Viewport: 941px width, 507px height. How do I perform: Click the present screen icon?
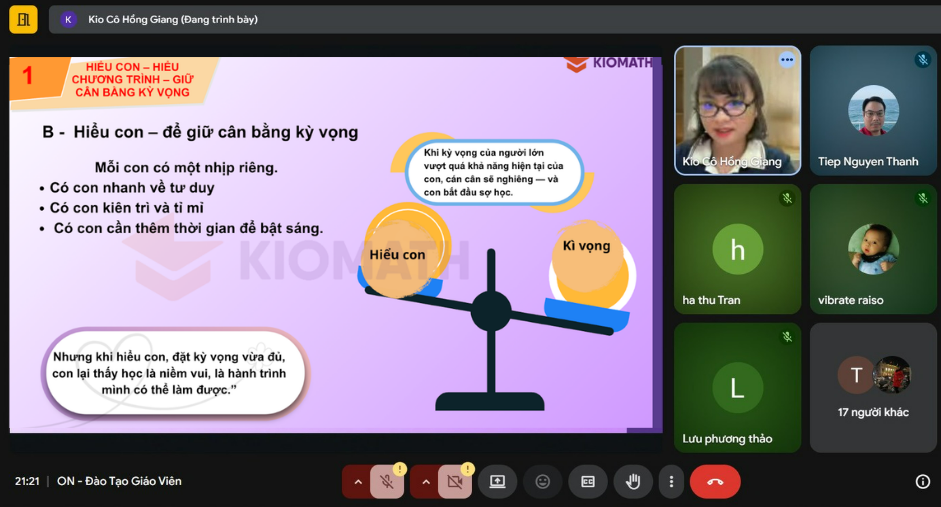point(497,482)
